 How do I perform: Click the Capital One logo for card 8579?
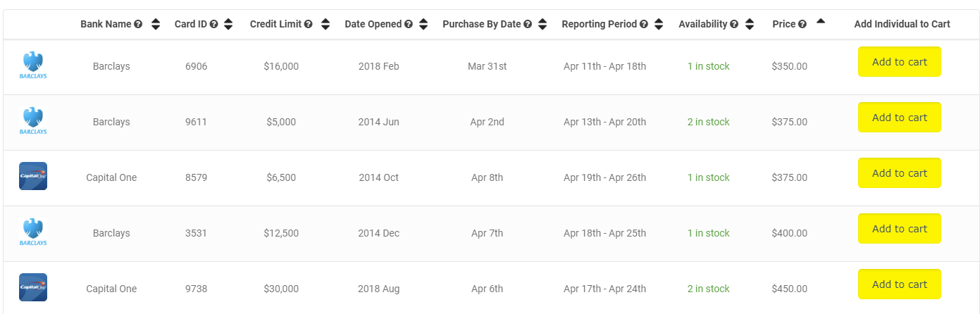(33, 176)
